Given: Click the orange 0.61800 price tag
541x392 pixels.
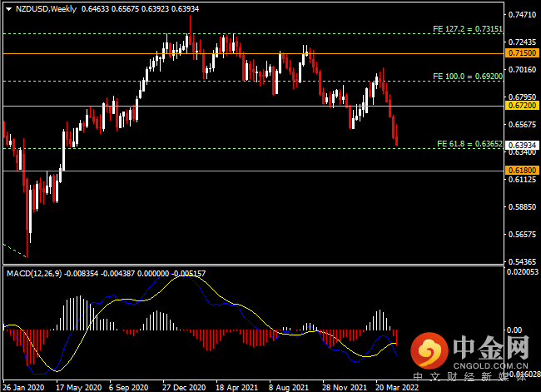Looking at the screenshot, I should pos(520,170).
